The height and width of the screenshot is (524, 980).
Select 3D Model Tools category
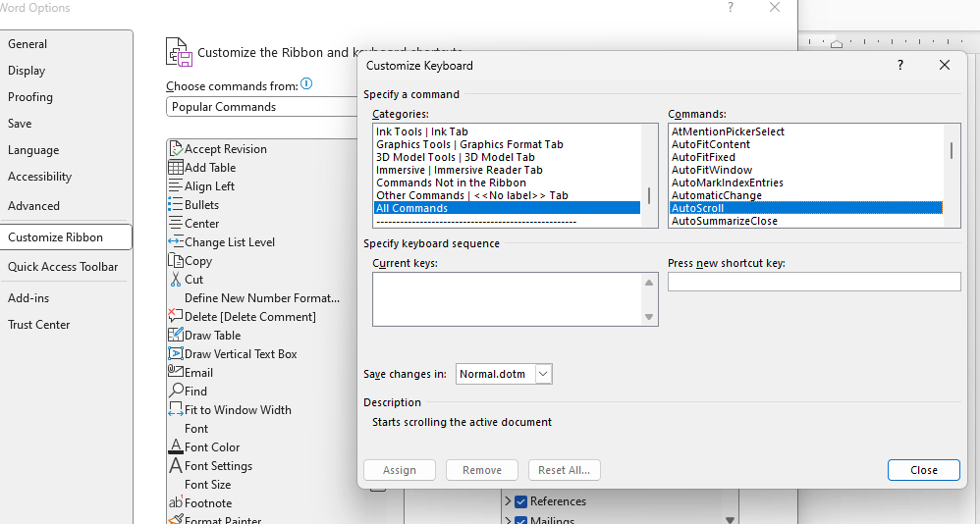pos(507,157)
